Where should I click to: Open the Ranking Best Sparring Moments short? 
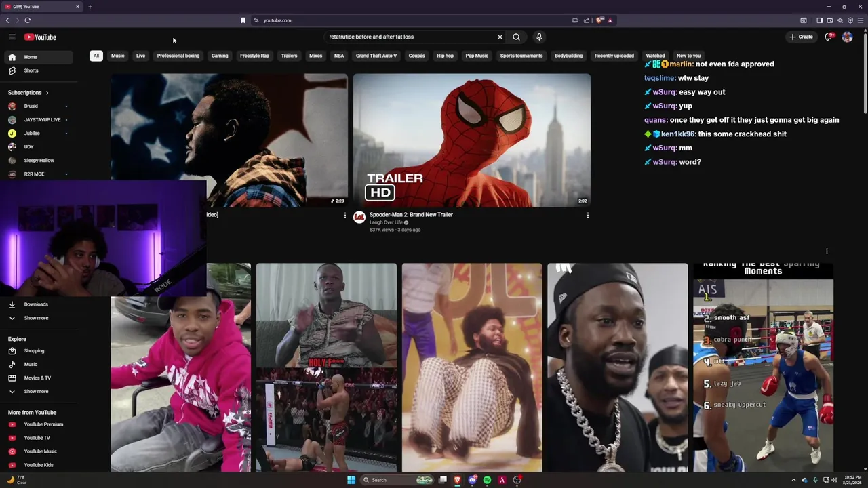pos(763,367)
